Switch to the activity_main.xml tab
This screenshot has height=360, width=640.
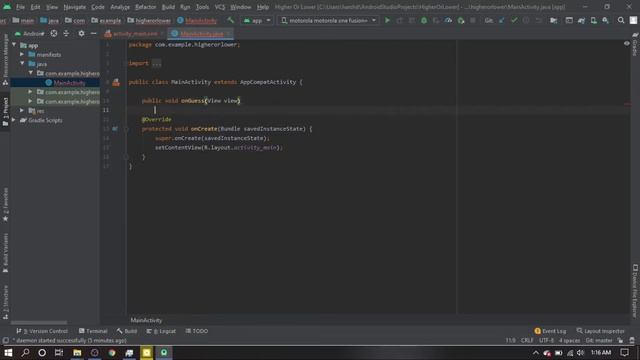[135, 34]
